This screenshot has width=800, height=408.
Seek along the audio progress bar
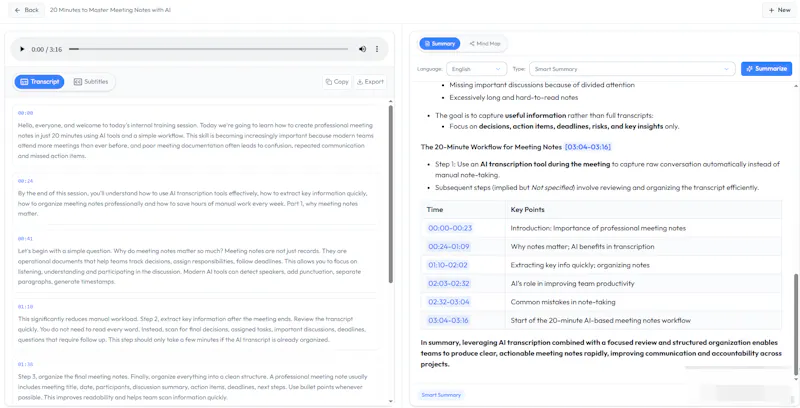[209, 49]
